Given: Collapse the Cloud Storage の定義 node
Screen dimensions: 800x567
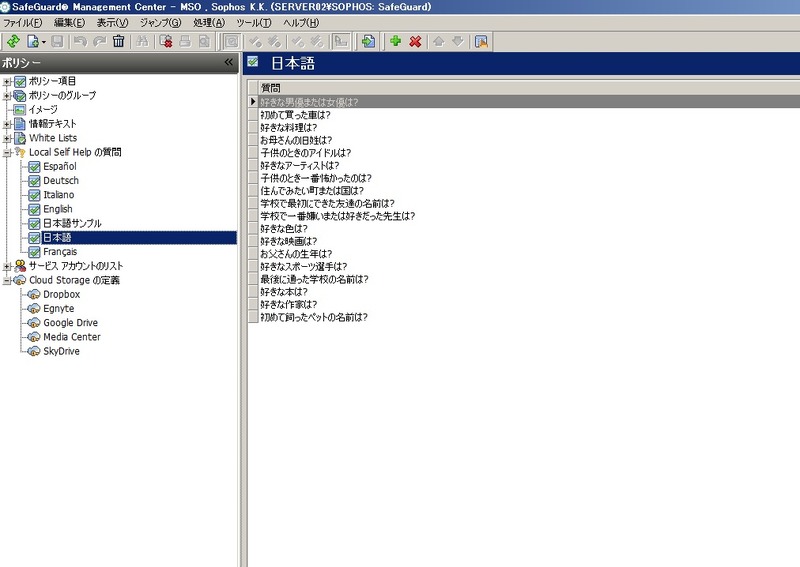Looking at the screenshot, I should (7, 281).
